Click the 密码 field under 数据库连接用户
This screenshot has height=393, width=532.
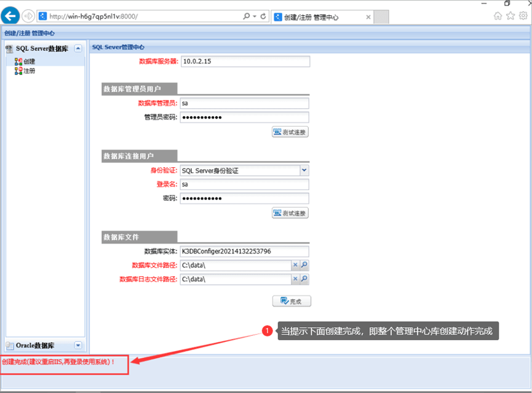pos(244,198)
